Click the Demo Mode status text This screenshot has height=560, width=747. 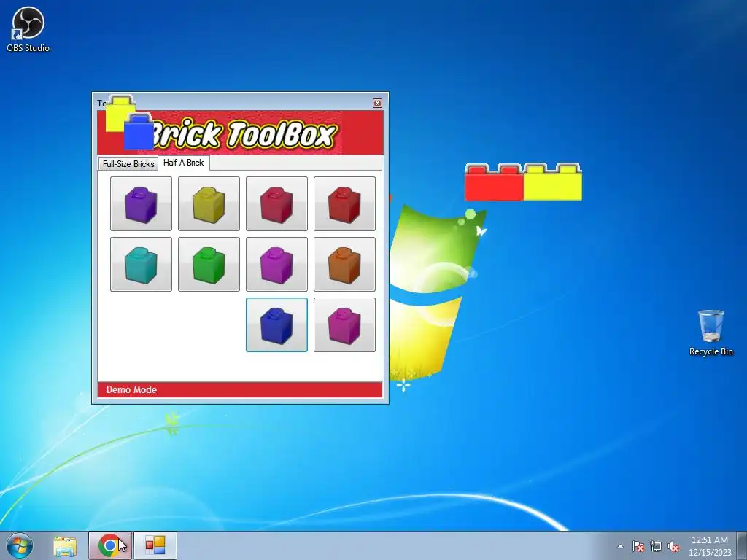[x=131, y=389]
